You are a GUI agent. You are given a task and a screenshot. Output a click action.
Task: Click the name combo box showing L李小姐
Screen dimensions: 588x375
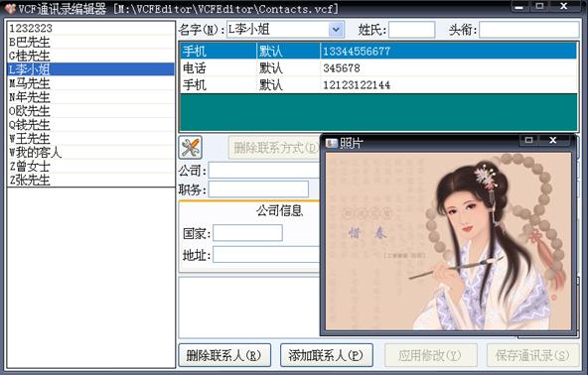pyautogui.click(x=285, y=29)
